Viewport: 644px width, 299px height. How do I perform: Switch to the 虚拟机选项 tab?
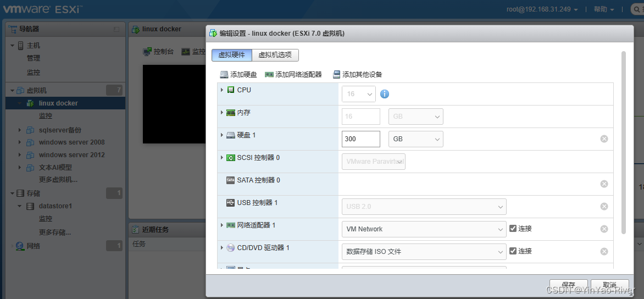pos(275,55)
